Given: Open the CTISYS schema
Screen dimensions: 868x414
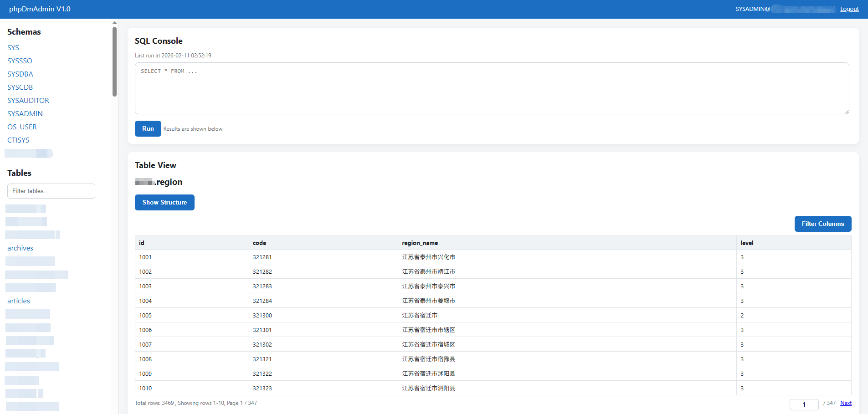Looking at the screenshot, I should click(x=18, y=140).
